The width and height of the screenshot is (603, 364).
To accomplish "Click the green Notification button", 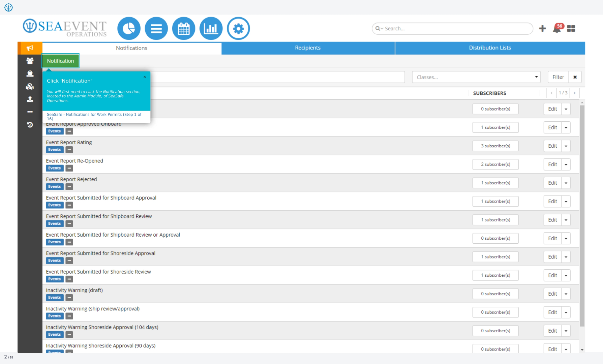I will pyautogui.click(x=60, y=61).
